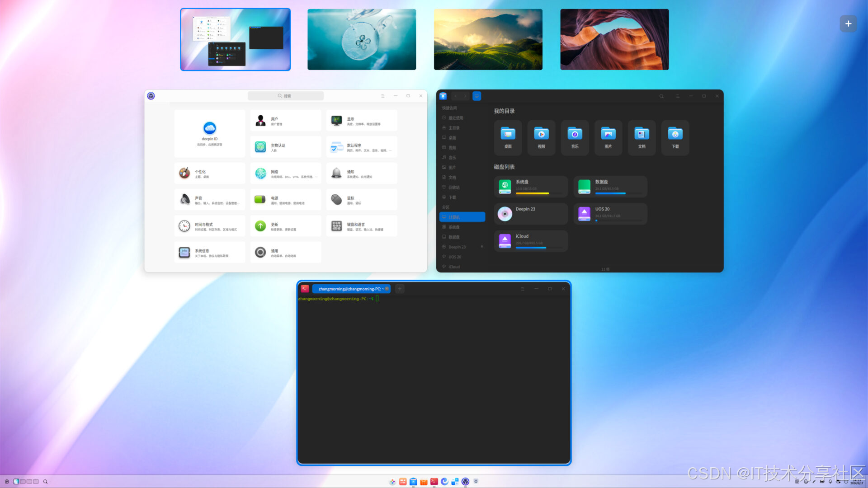Open file manager hamburger menu

pyautogui.click(x=677, y=96)
